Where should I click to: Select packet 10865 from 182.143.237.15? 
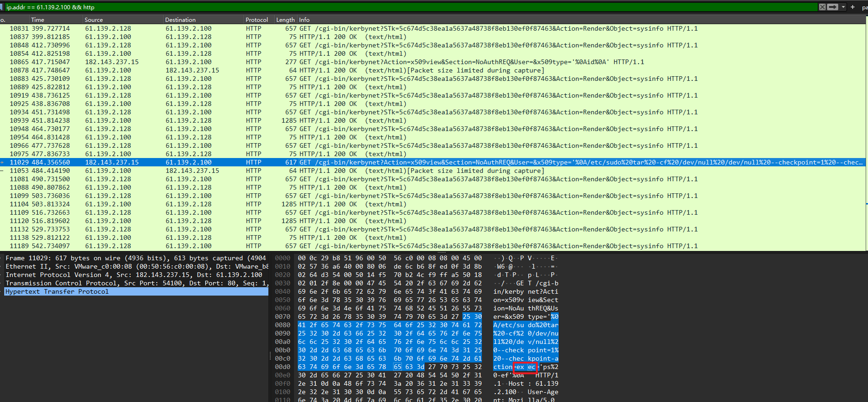(433, 62)
